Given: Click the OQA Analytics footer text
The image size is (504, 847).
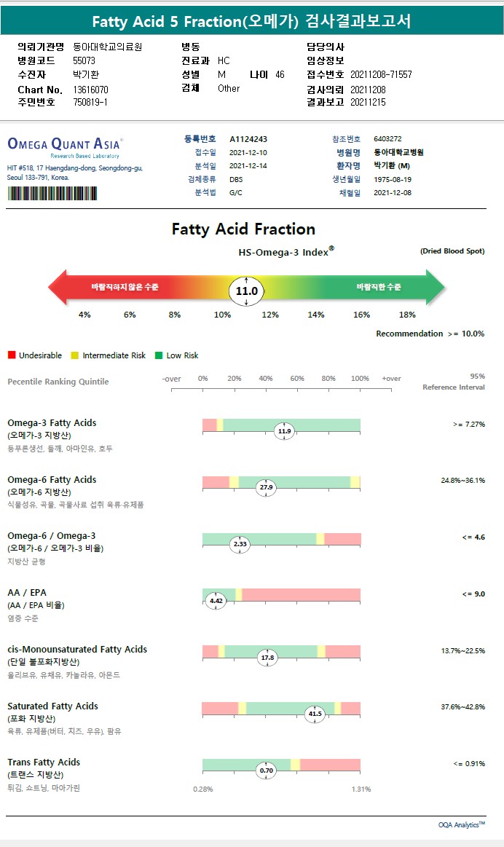Looking at the screenshot, I should point(462,824).
